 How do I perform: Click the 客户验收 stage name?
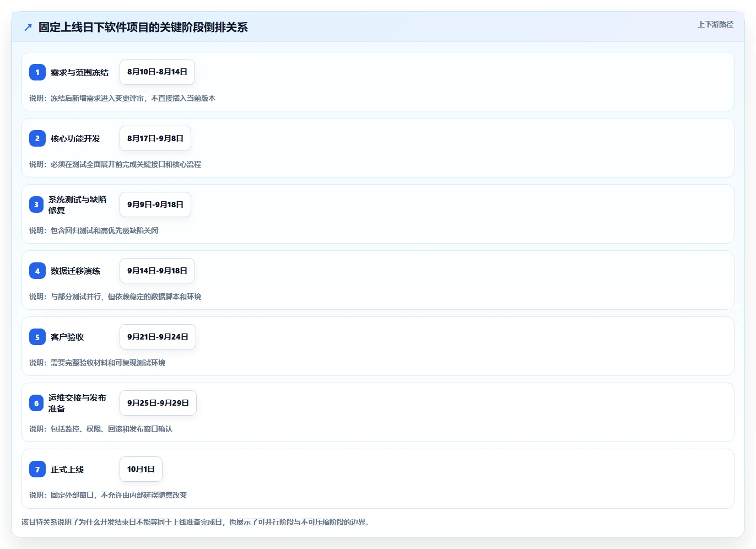pyautogui.click(x=67, y=337)
